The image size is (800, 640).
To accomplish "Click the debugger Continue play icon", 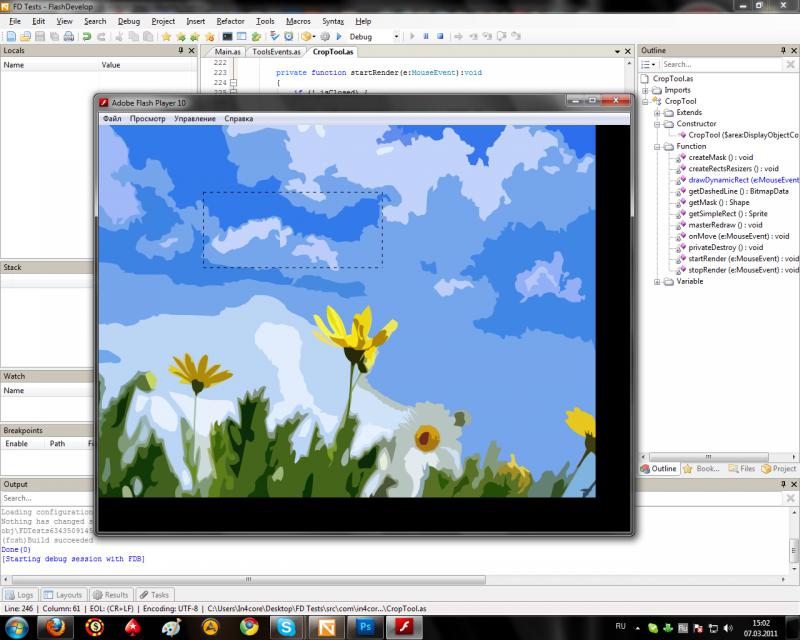I will pyautogui.click(x=412, y=36).
